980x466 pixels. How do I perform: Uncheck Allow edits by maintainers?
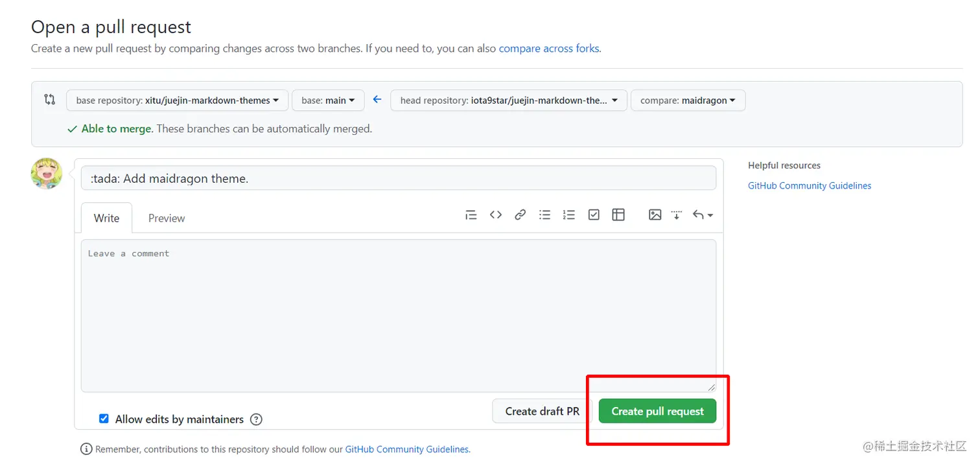104,419
